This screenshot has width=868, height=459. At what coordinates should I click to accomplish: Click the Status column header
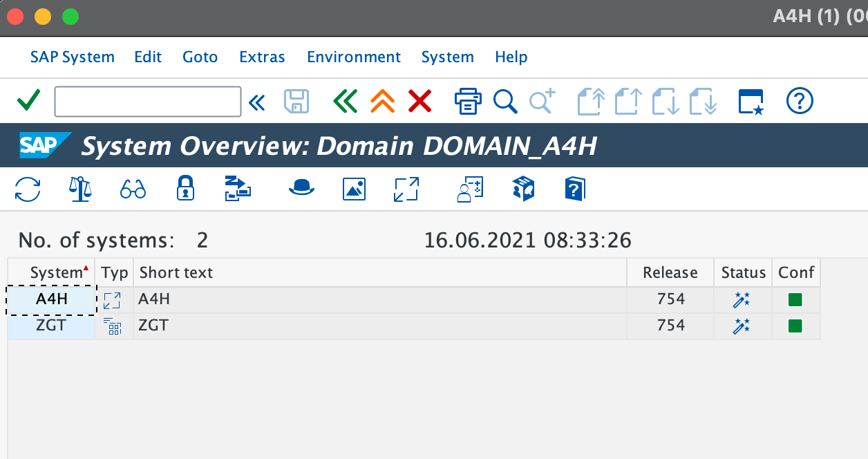pyautogui.click(x=743, y=272)
